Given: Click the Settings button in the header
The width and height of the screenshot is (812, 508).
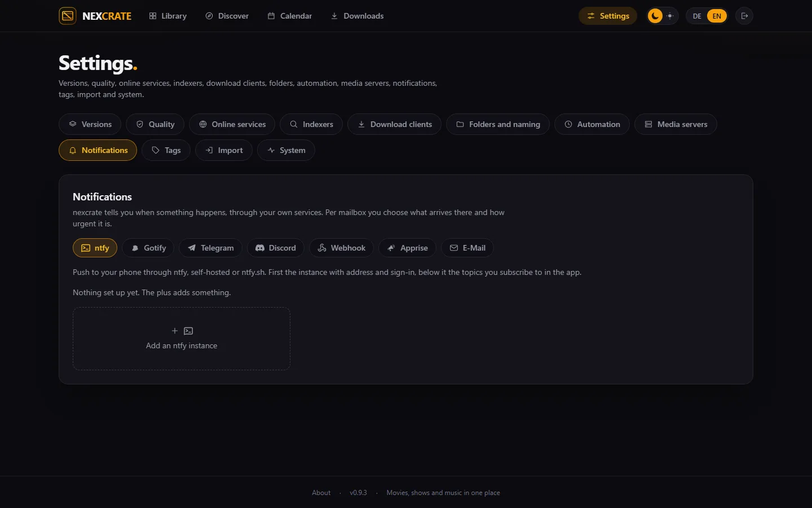Looking at the screenshot, I should (x=608, y=16).
